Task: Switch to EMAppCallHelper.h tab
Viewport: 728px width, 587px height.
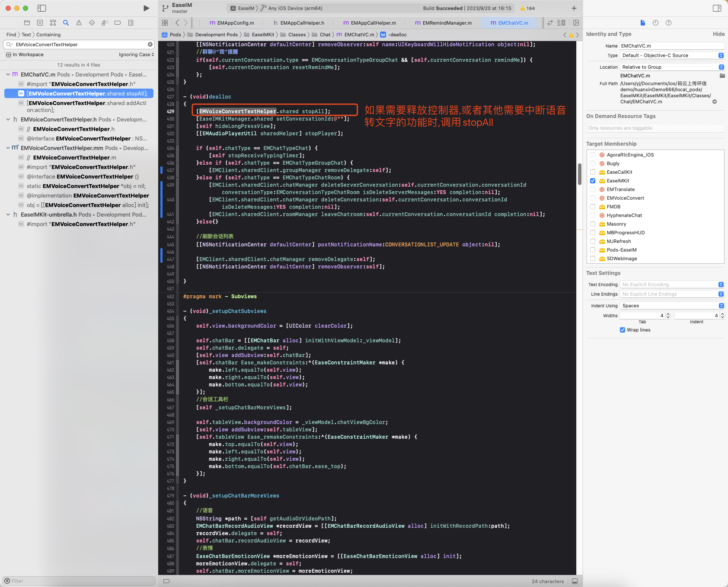Action: coord(299,23)
